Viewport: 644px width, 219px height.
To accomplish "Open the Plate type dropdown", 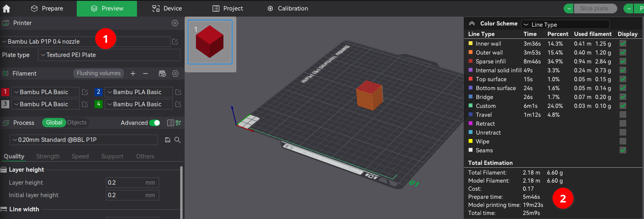I will [x=109, y=55].
